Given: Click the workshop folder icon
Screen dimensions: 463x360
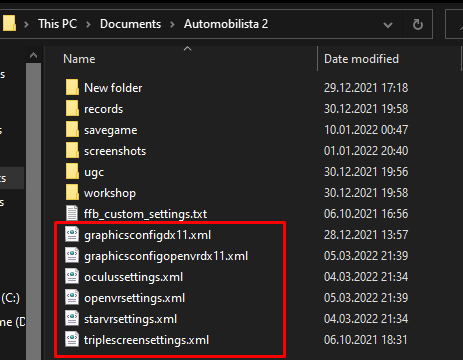Looking at the screenshot, I should (72, 193).
